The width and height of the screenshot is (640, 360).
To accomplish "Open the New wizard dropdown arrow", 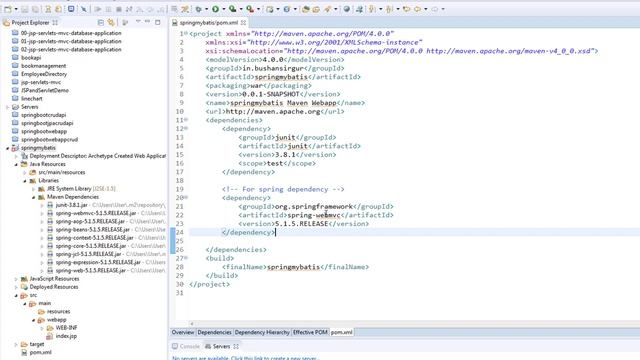I will point(16,9).
